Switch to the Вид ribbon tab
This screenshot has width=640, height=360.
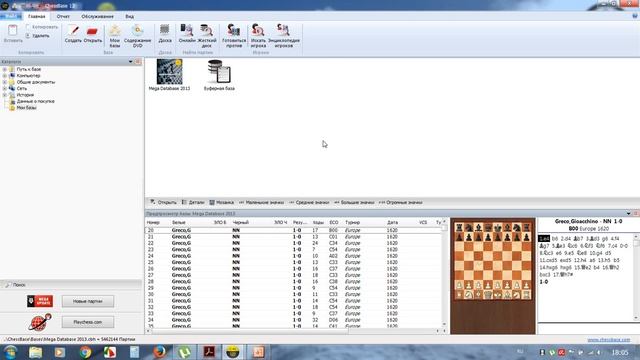point(129,16)
